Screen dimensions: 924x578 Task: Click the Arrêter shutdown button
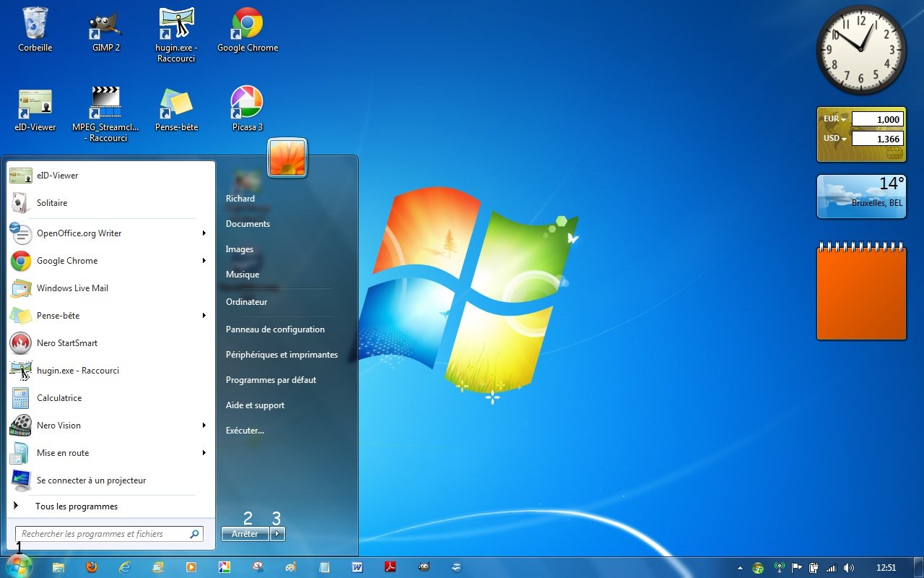[x=245, y=534]
